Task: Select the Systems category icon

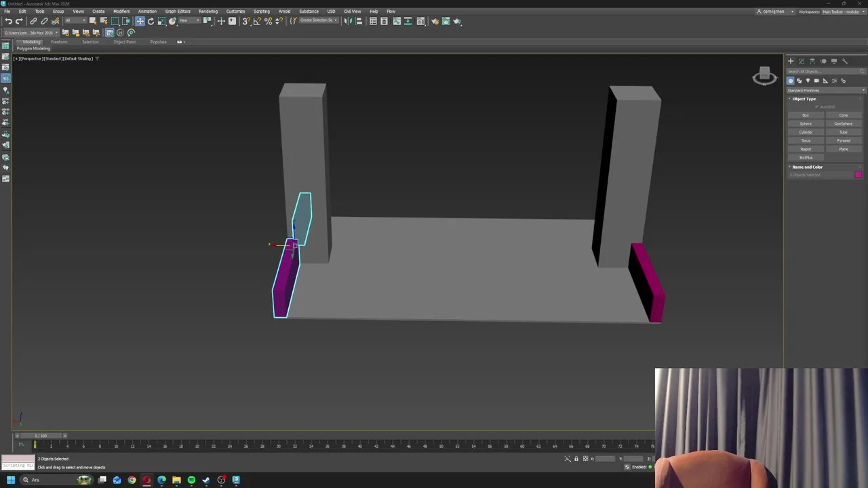Action: [x=844, y=81]
